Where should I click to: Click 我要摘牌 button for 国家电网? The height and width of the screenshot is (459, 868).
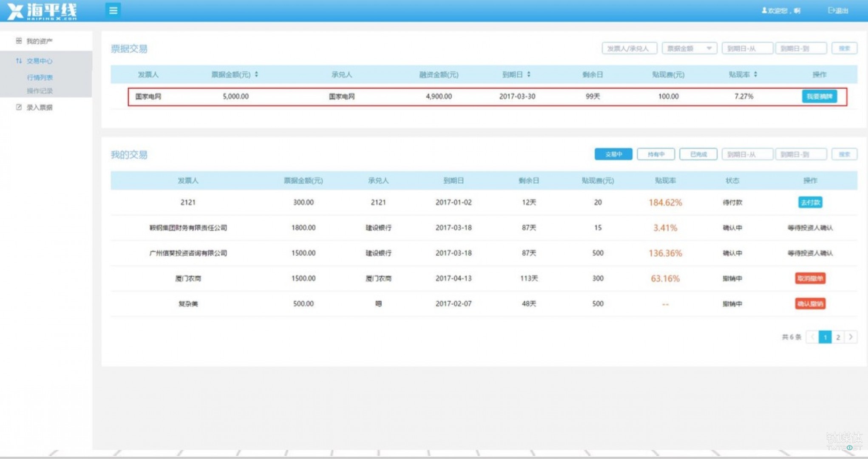[819, 96]
